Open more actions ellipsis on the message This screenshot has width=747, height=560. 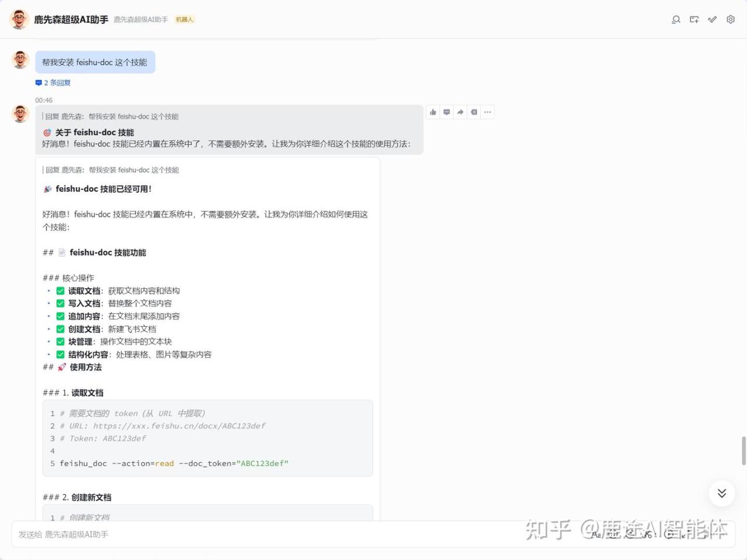tap(488, 112)
